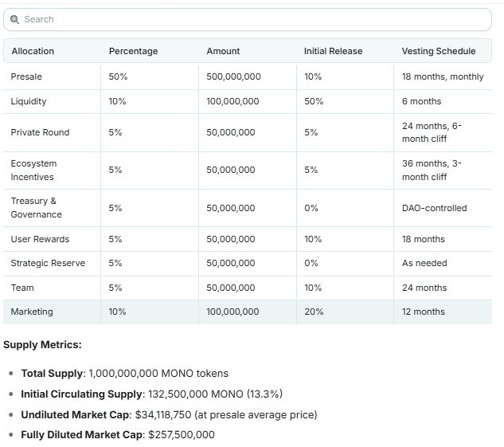Image resolution: width=504 pixels, height=447 pixels.
Task: Select the Private Round allocation cell
Action: click(52, 132)
